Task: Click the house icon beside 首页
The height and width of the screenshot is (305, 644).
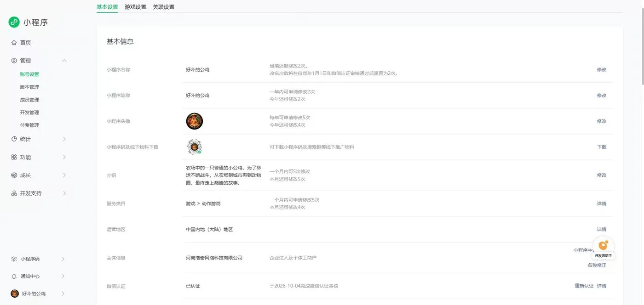Action: tap(14, 43)
